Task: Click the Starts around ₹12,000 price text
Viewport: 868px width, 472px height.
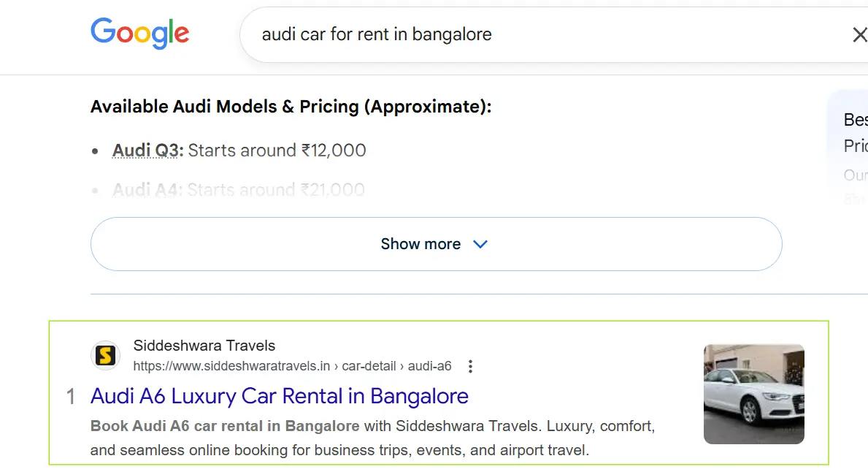Action: pyautogui.click(x=277, y=151)
